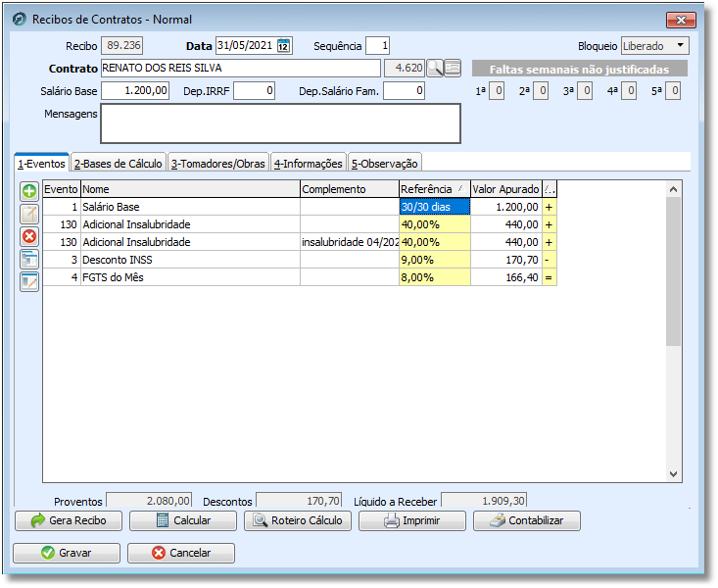The image size is (718, 588).
Task: Click the calendar icon beside Data field
Action: [283, 46]
